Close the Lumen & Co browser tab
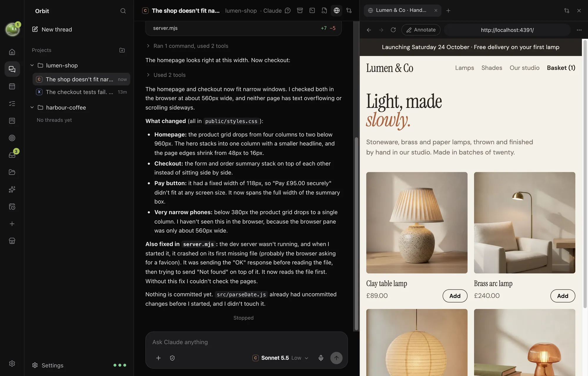The height and width of the screenshot is (376, 588). pyautogui.click(x=436, y=10)
